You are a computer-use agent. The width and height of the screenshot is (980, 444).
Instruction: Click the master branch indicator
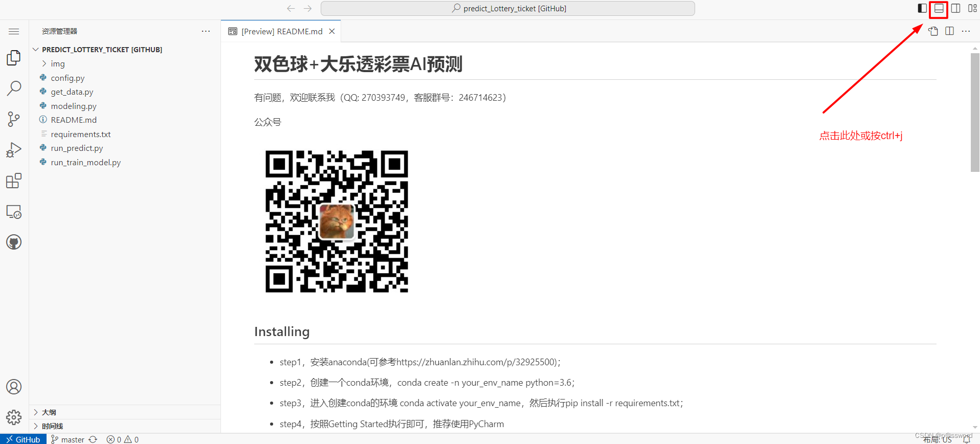pos(68,439)
